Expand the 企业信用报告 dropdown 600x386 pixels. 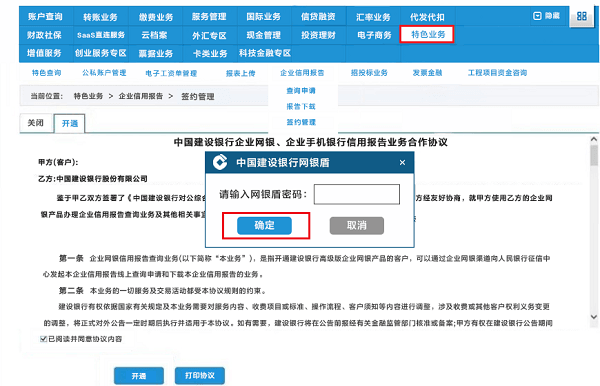tap(302, 73)
